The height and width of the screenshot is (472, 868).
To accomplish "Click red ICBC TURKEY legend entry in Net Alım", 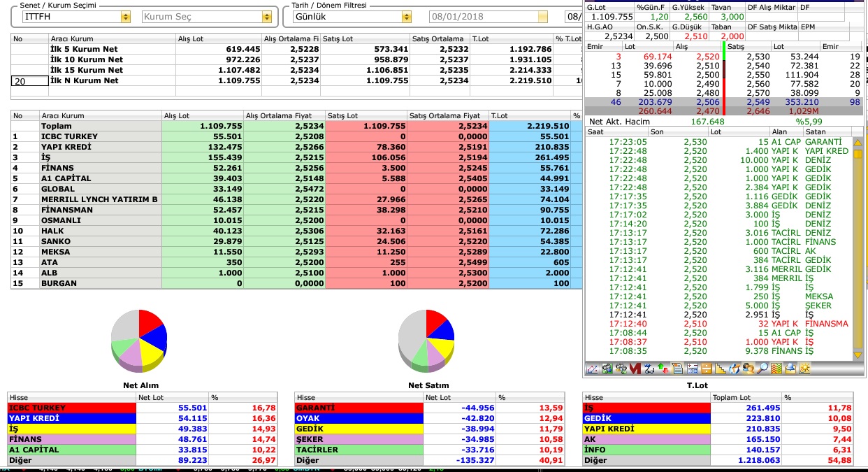I will [x=72, y=408].
